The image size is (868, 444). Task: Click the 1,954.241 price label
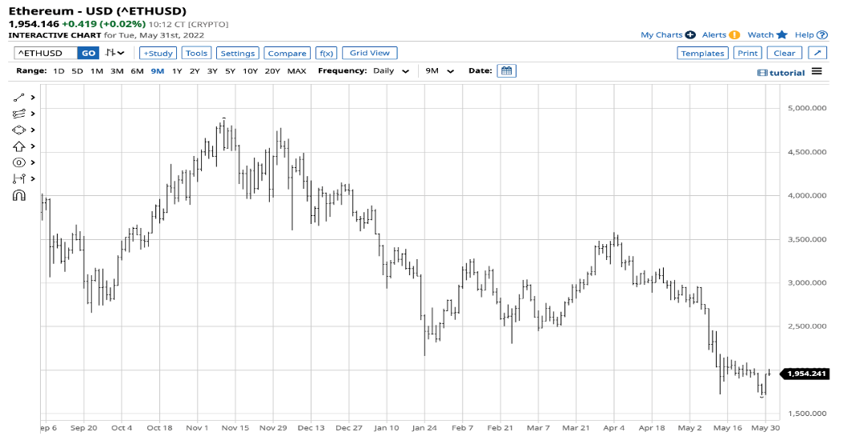(804, 374)
